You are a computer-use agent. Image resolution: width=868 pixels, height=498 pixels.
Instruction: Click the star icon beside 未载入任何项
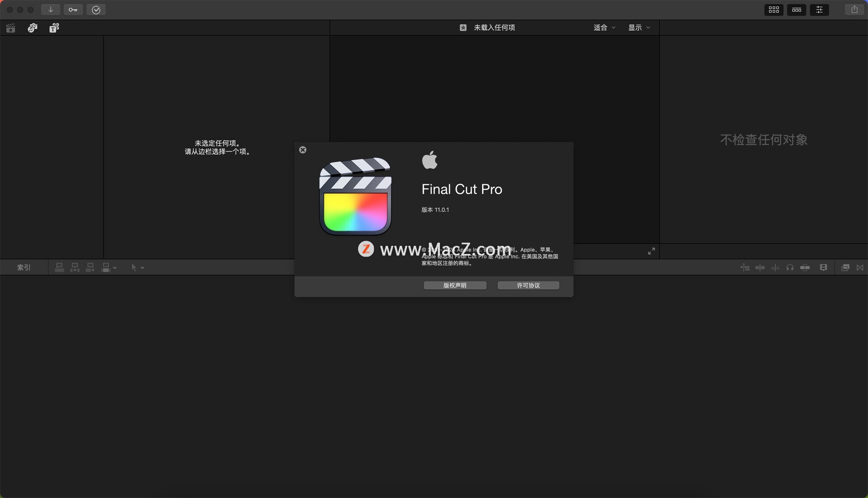pyautogui.click(x=463, y=28)
